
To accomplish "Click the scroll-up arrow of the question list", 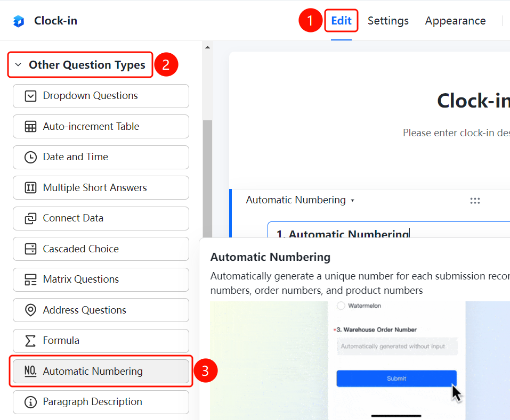I will tap(207, 47).
